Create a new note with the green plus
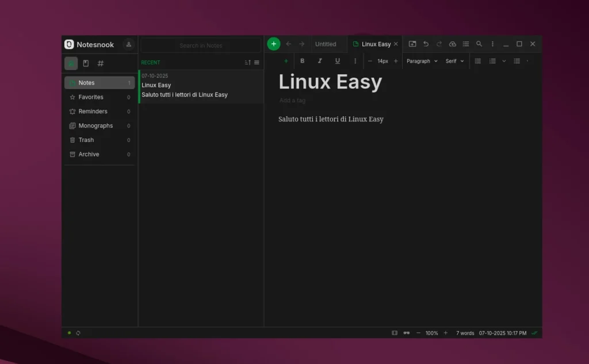The height and width of the screenshot is (364, 589). tap(273, 44)
